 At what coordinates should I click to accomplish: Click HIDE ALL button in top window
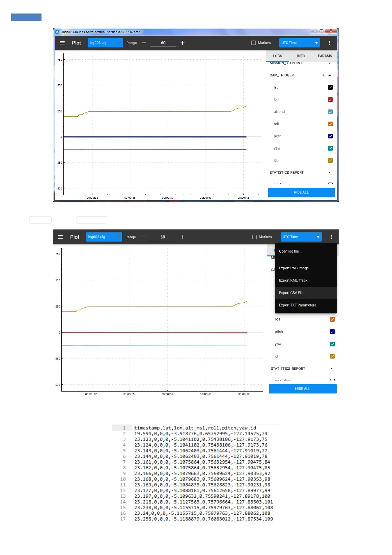coord(301,192)
